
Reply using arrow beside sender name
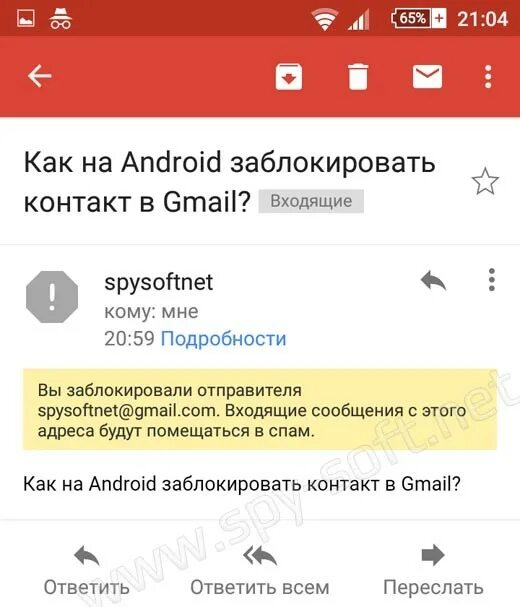point(434,280)
